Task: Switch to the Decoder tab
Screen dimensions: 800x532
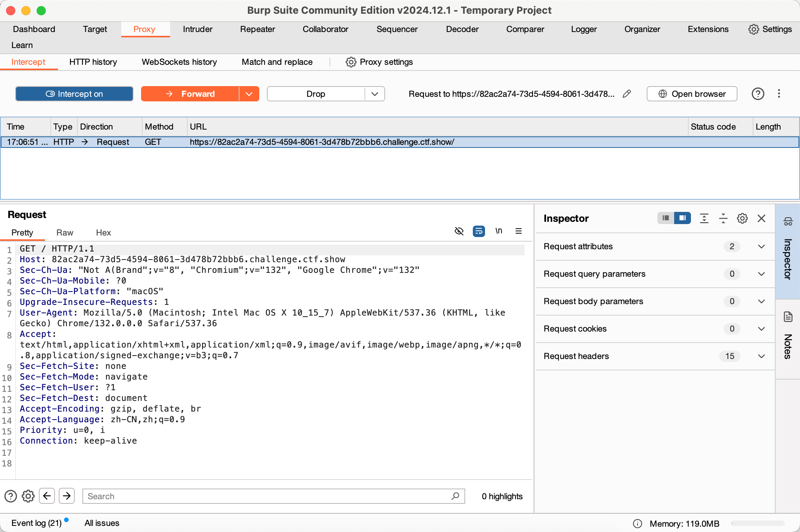Action: (x=462, y=29)
